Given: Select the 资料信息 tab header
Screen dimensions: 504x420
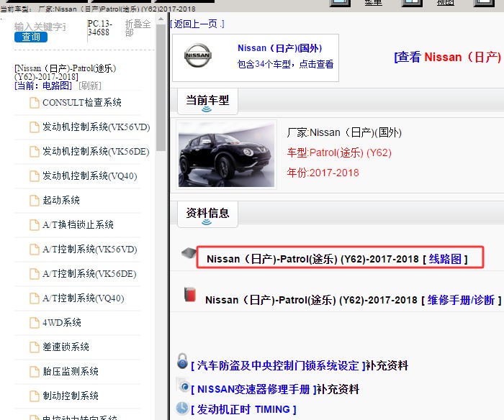Looking at the screenshot, I should tap(207, 214).
